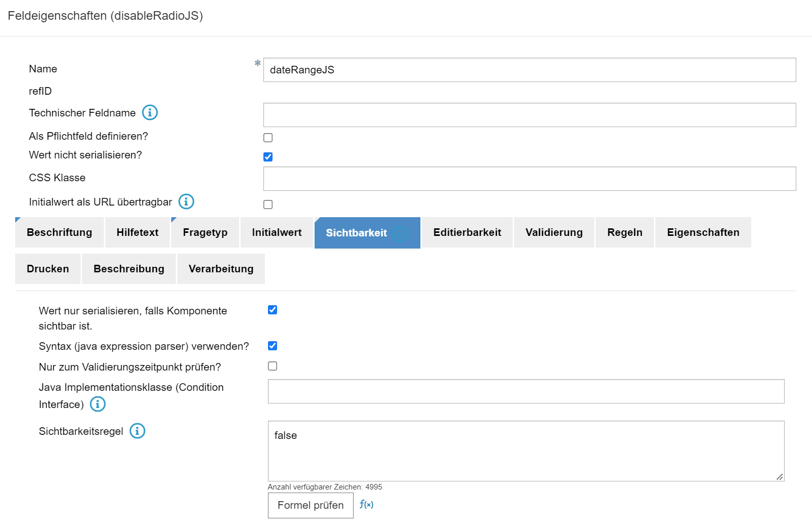This screenshot has height=528, width=812.
Task: Focus the Sichtbarkeitsregel text area
Action: pos(526,451)
